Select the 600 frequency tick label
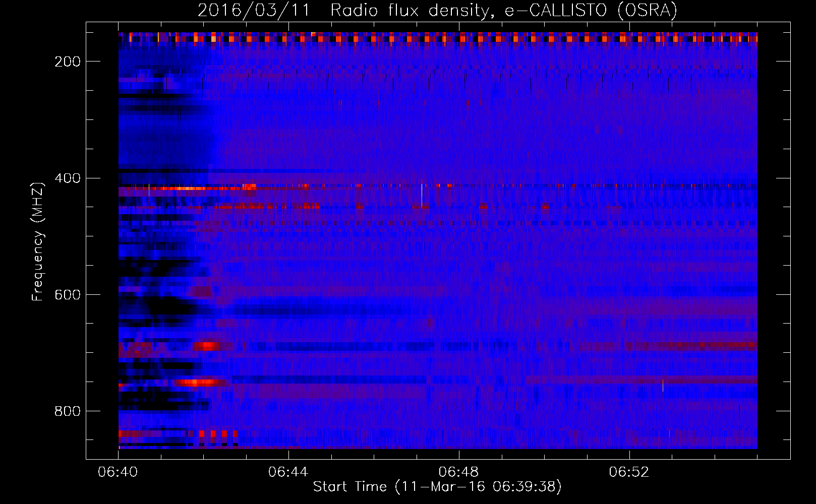The height and width of the screenshot is (504, 816). click(x=68, y=295)
